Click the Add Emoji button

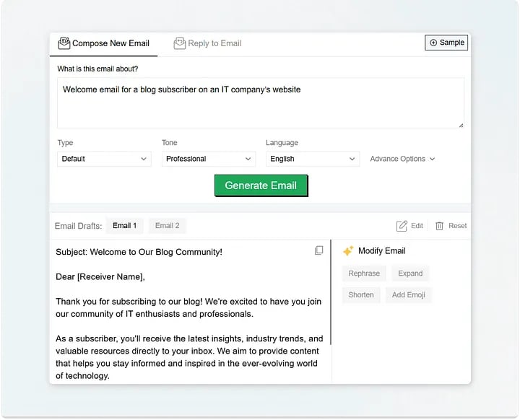(409, 294)
